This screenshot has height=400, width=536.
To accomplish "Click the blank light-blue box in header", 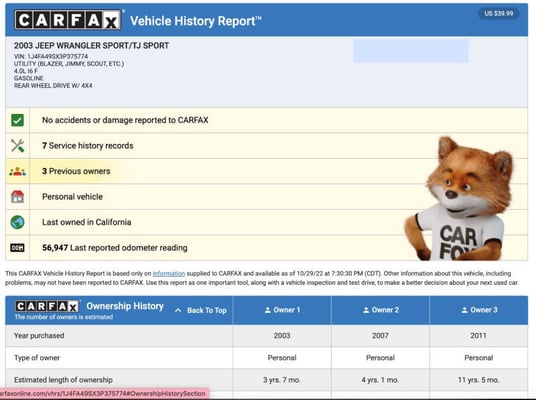I will pyautogui.click(x=411, y=51).
